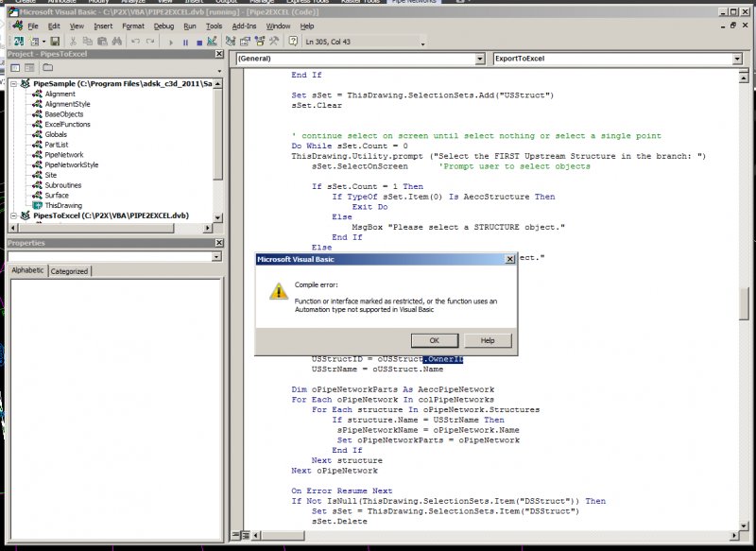Collapse the PipeSample project tree node
The width and height of the screenshot is (756, 551).
(x=13, y=84)
